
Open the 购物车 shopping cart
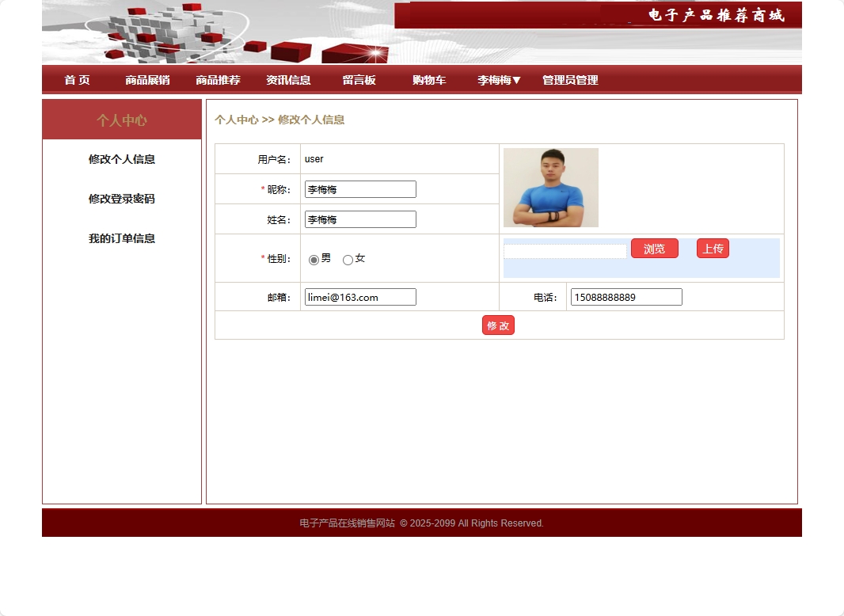click(x=428, y=79)
